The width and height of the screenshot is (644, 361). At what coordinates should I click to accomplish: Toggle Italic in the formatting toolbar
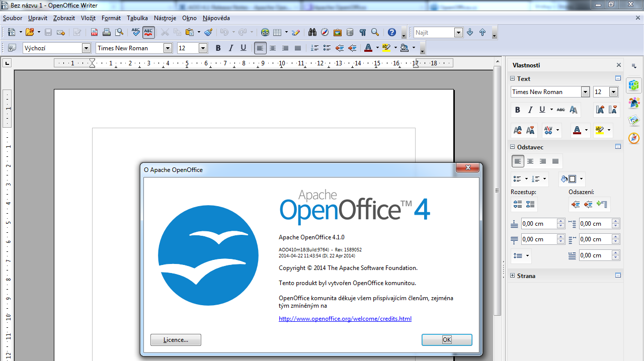(231, 48)
